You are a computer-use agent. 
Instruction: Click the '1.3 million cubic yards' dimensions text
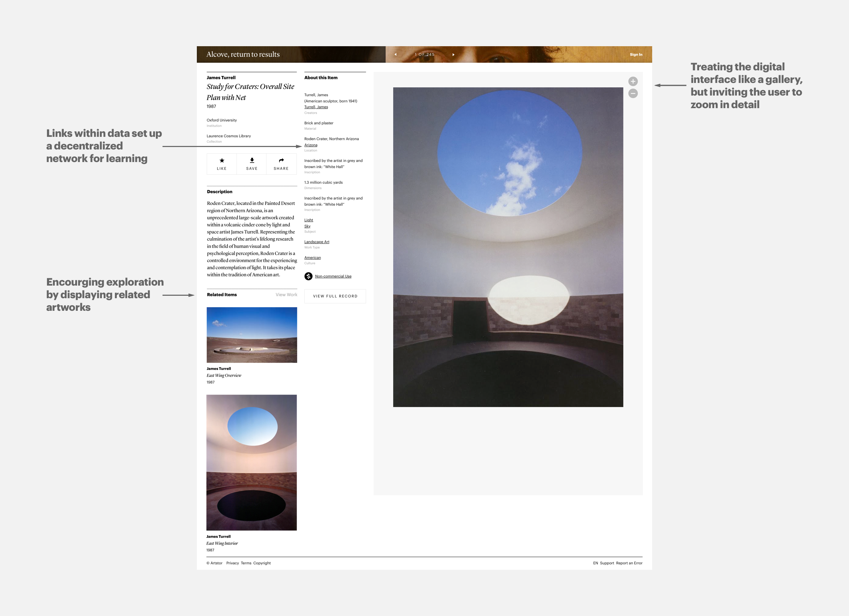coord(323,182)
